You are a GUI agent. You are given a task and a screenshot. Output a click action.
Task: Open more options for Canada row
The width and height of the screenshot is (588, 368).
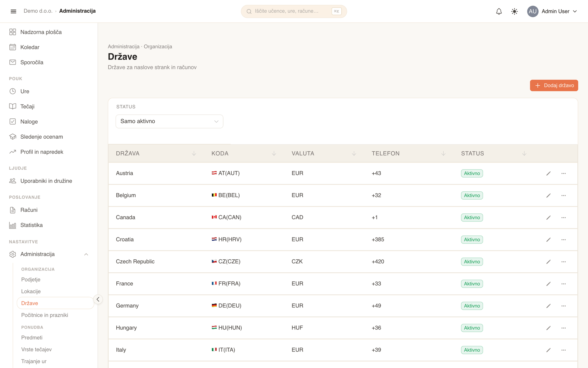[563, 218]
